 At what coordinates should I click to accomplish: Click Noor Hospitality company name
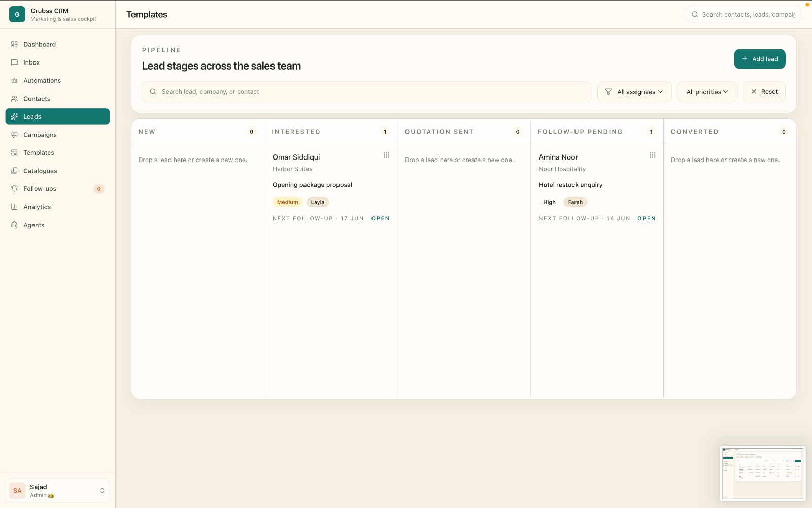coord(562,169)
